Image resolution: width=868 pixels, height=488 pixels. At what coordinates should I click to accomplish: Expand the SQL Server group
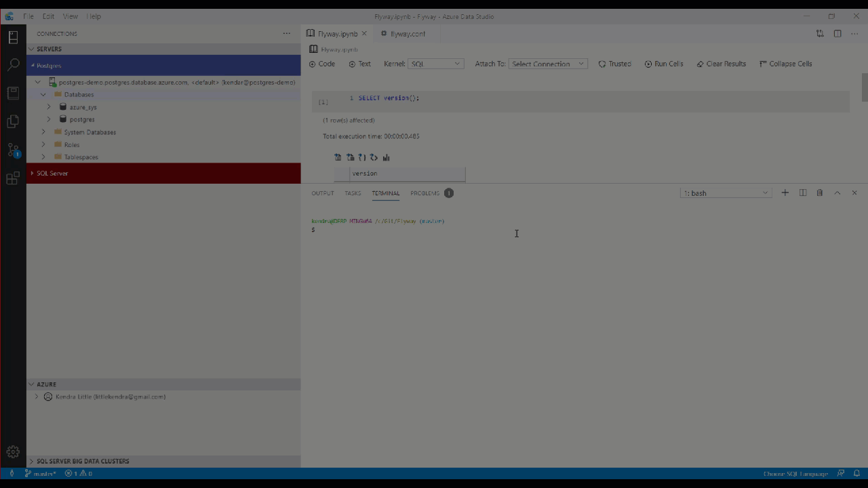coord(163,173)
